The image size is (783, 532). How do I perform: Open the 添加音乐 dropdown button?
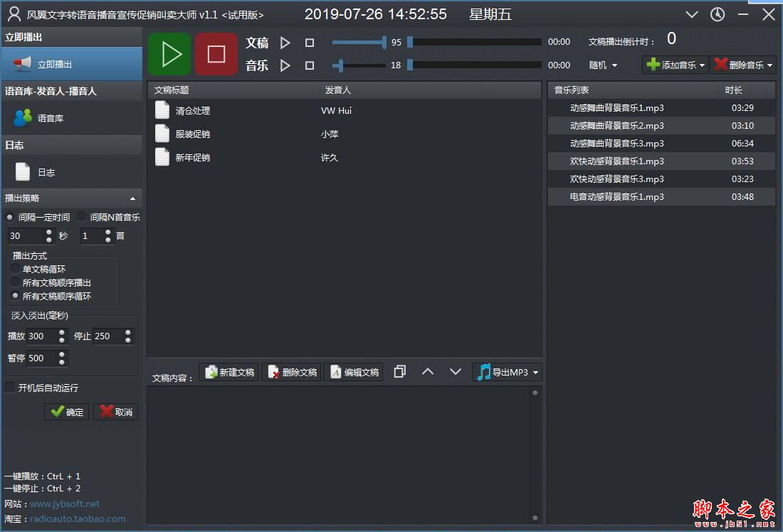(x=675, y=65)
